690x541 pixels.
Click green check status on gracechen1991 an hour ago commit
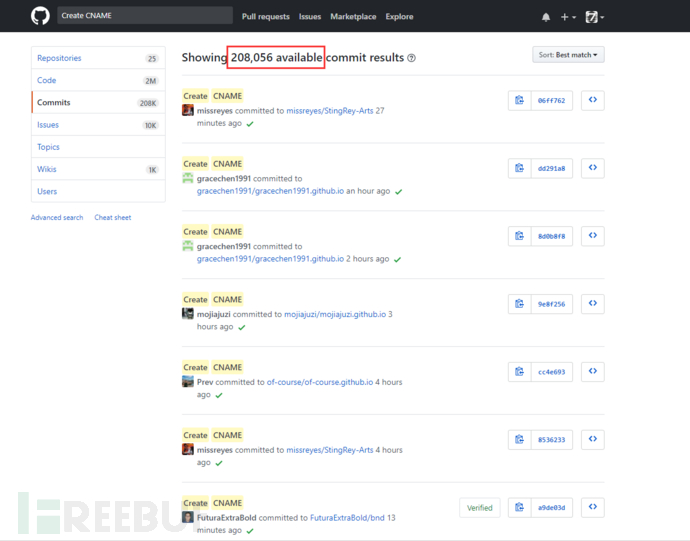pos(399,191)
